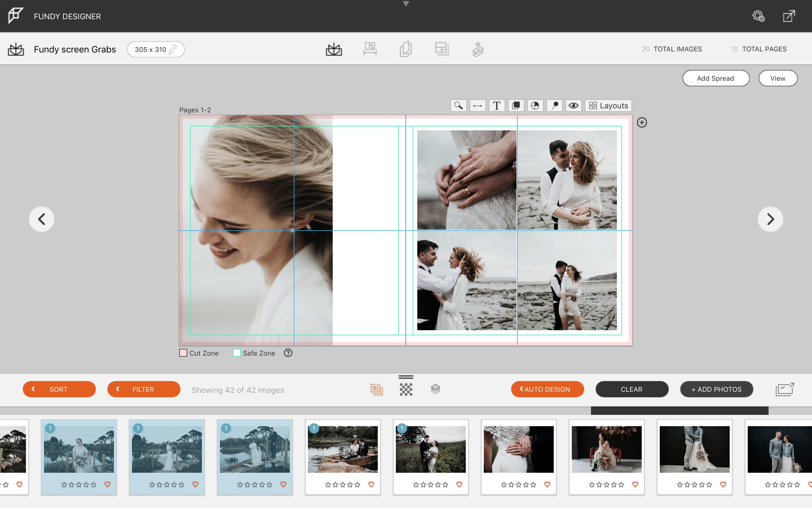Select the layered stack view icon
Viewport: 812px width, 508px height.
(x=435, y=389)
